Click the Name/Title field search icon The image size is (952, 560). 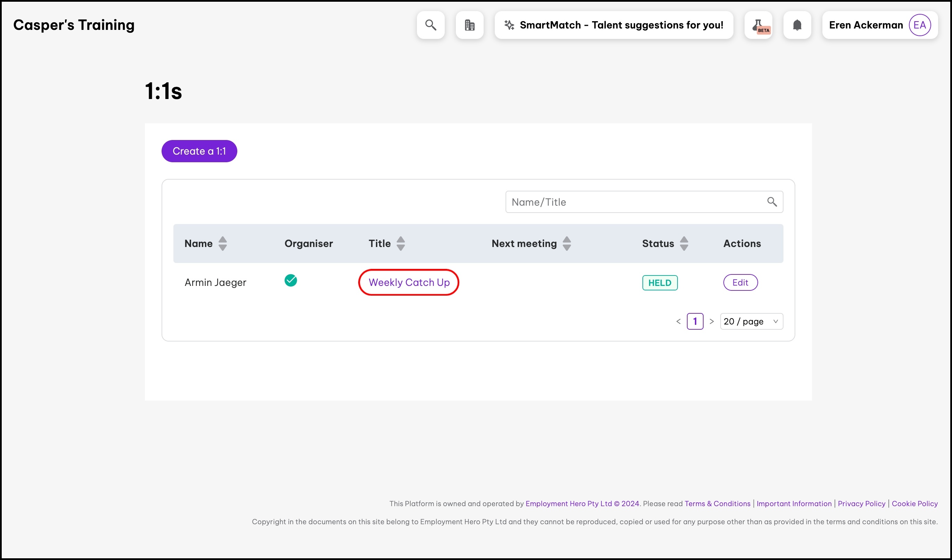[772, 202]
